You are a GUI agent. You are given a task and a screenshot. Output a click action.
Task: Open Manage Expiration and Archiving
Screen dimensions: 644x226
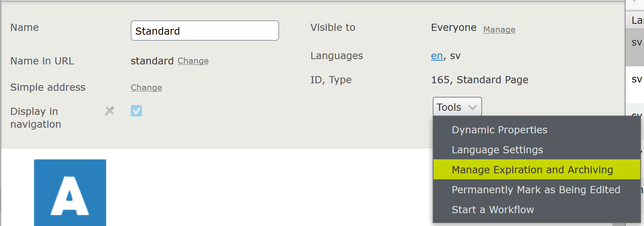(532, 170)
